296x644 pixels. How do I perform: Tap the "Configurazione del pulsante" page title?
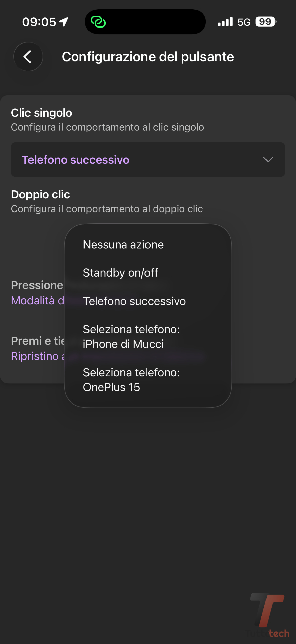[x=148, y=57]
